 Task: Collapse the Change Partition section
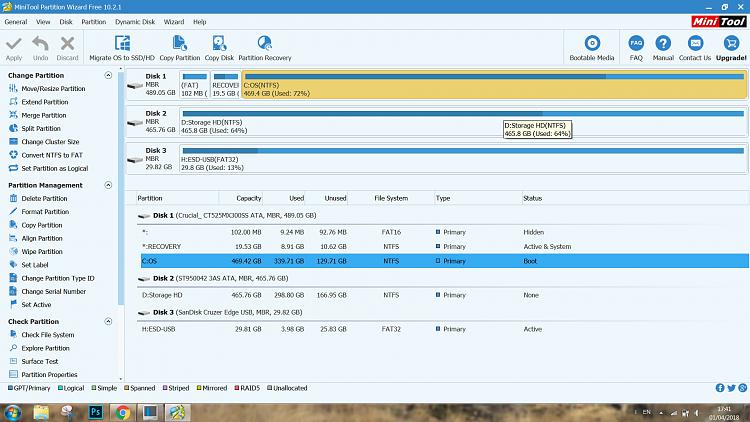[108, 75]
